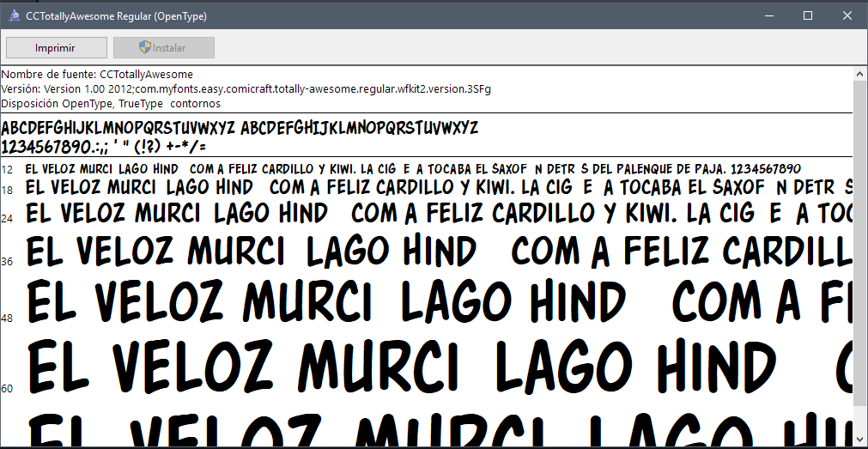Click the '1234567890.:,;' digits sample line

point(104,147)
